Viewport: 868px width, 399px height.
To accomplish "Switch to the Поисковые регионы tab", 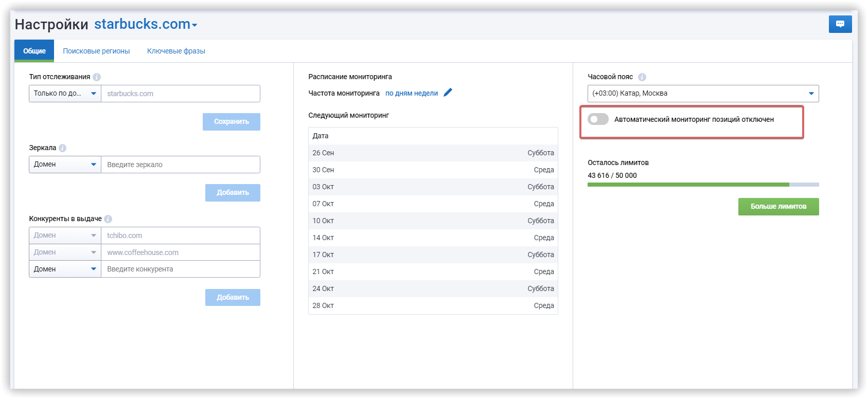I will coord(96,51).
